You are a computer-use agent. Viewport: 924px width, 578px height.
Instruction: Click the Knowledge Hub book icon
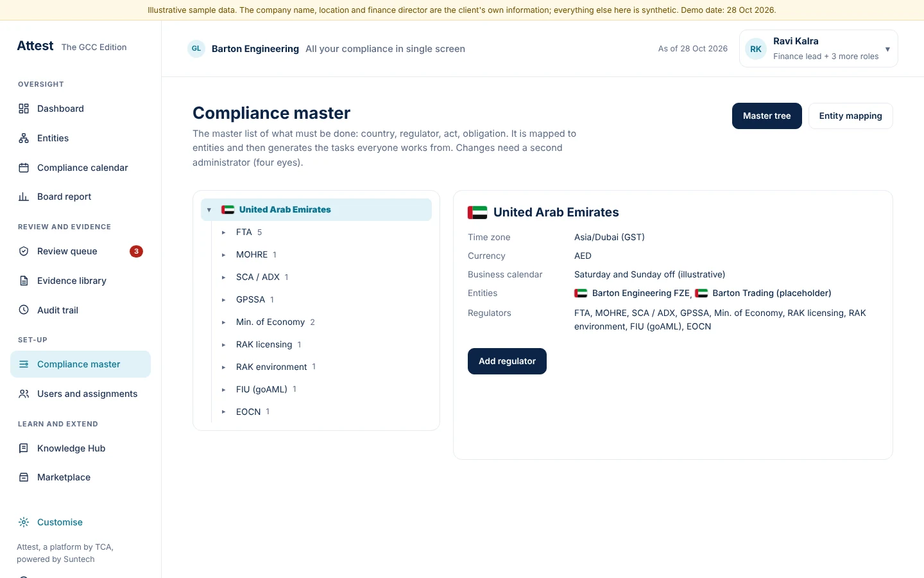click(24, 448)
